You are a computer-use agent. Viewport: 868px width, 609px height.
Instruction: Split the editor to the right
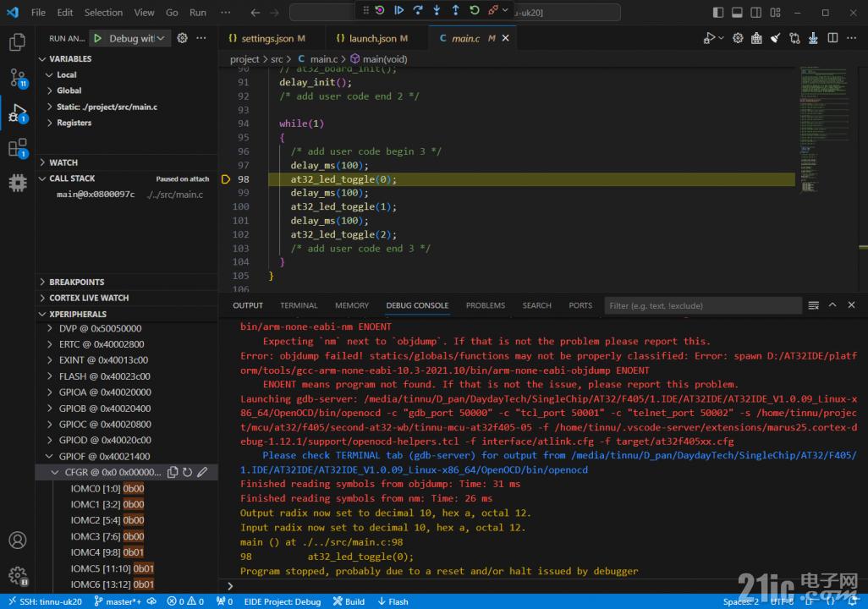coord(832,38)
